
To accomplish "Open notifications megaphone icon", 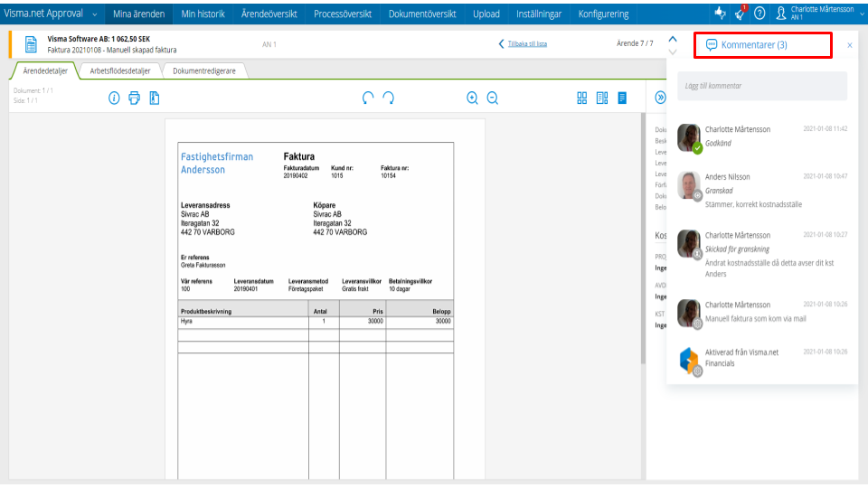I will [x=740, y=14].
